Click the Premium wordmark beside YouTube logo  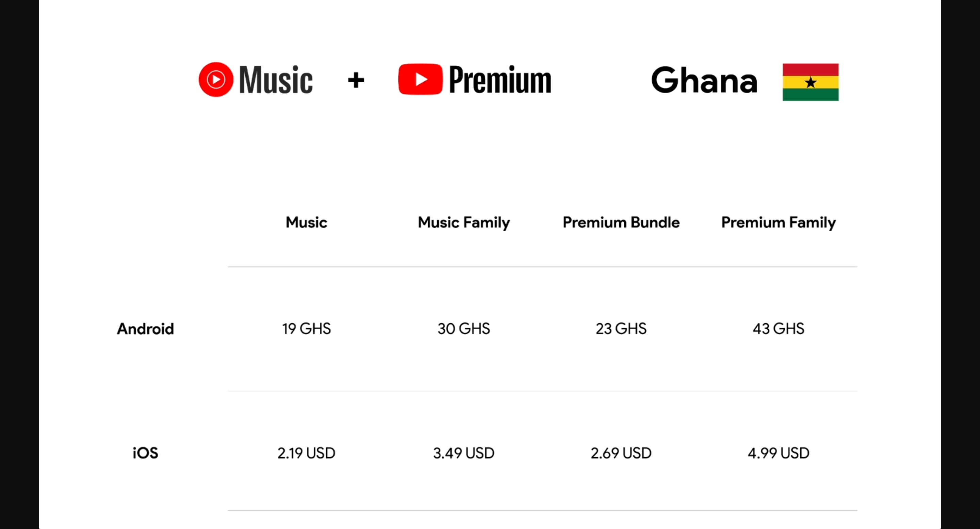click(500, 80)
